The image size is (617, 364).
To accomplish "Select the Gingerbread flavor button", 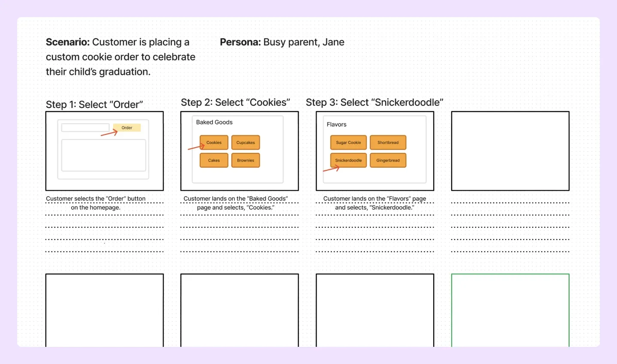I will (x=388, y=160).
